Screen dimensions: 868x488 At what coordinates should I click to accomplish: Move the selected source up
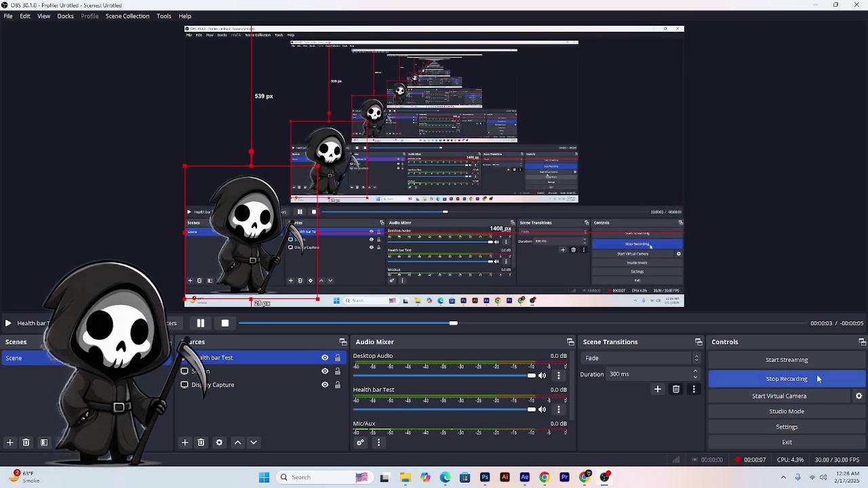[237, 442]
